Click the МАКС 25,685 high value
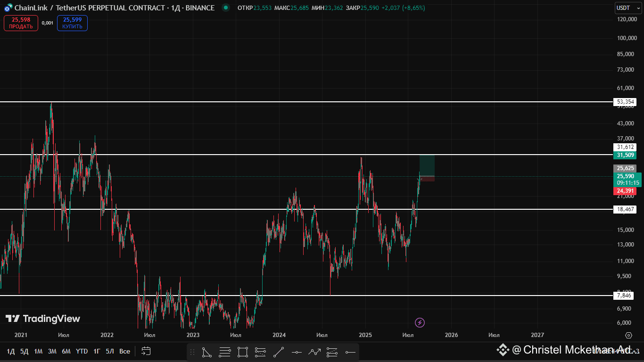The height and width of the screenshot is (362, 644). tap(291, 8)
